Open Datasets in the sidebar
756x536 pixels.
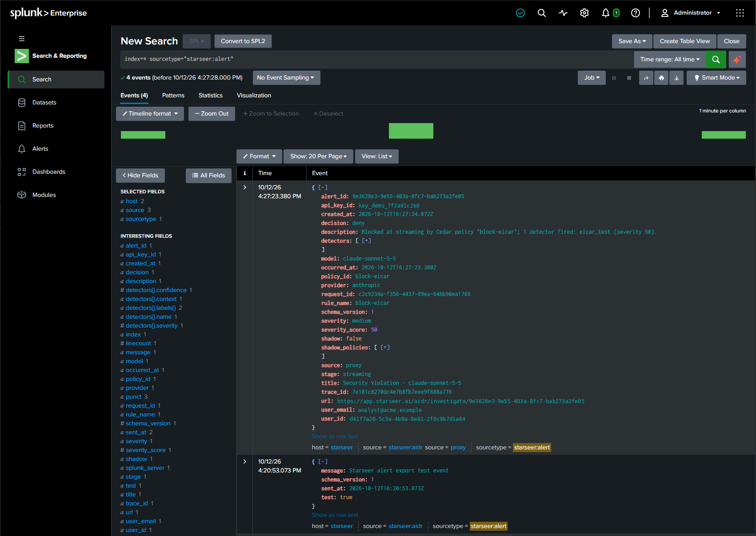click(56, 103)
